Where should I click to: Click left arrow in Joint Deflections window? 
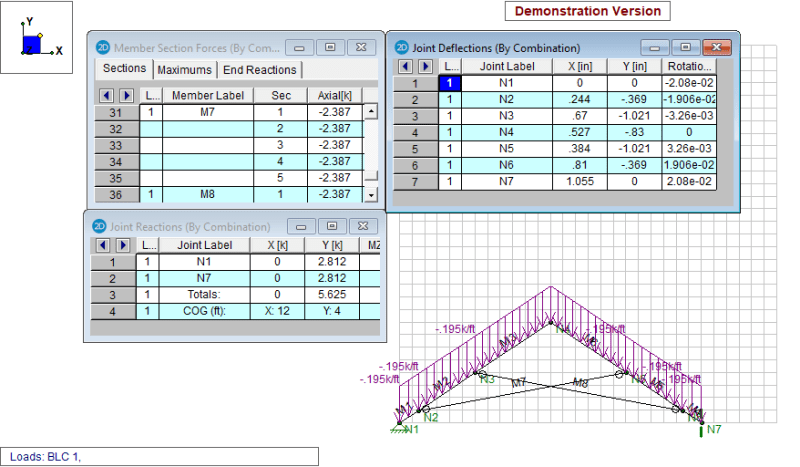point(406,66)
